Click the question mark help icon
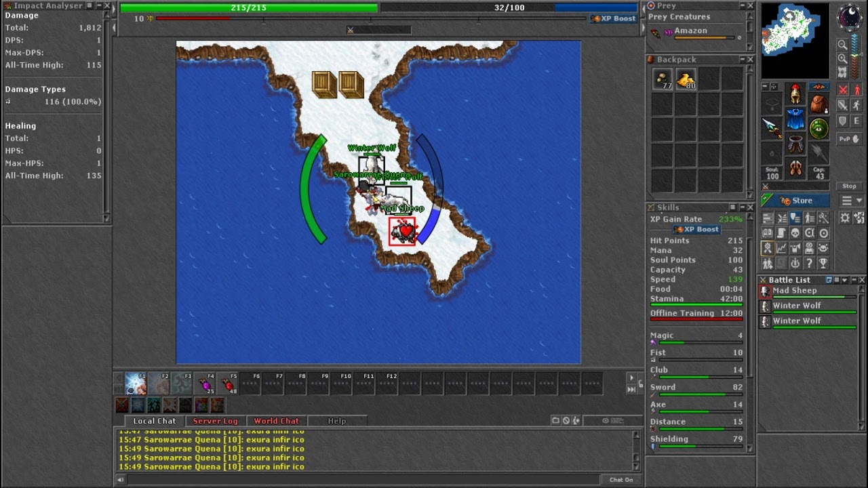Screen dimensions: 868x488 click(810, 263)
